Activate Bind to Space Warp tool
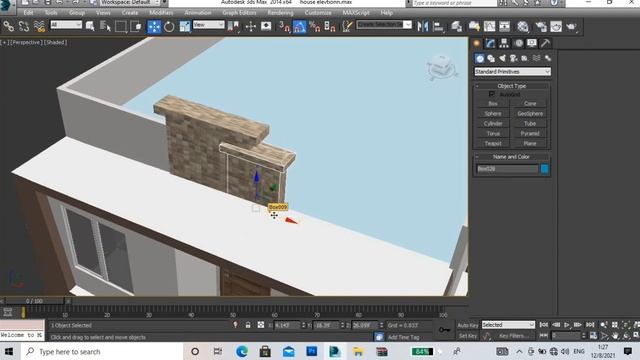The width and height of the screenshot is (640, 360). pos(39,27)
